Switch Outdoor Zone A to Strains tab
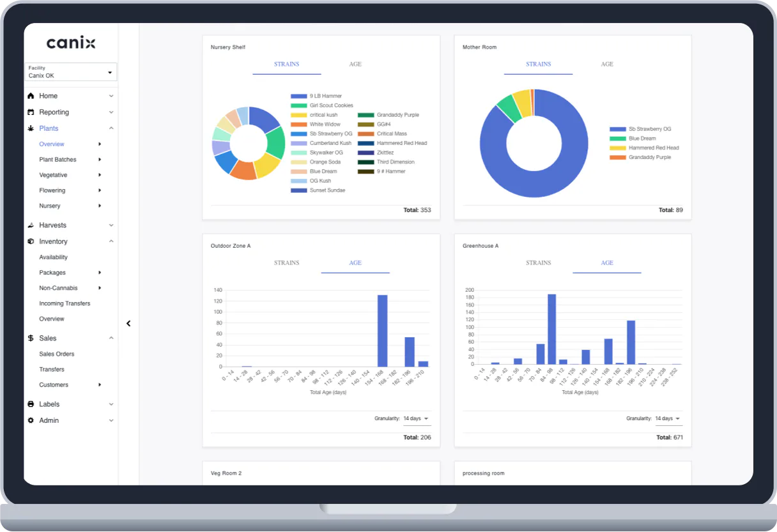 click(x=286, y=263)
